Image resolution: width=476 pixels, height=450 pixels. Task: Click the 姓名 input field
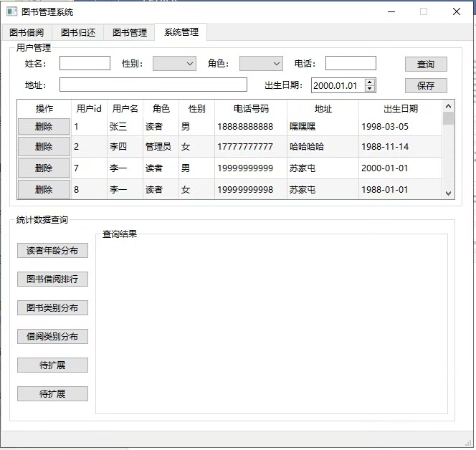85,63
